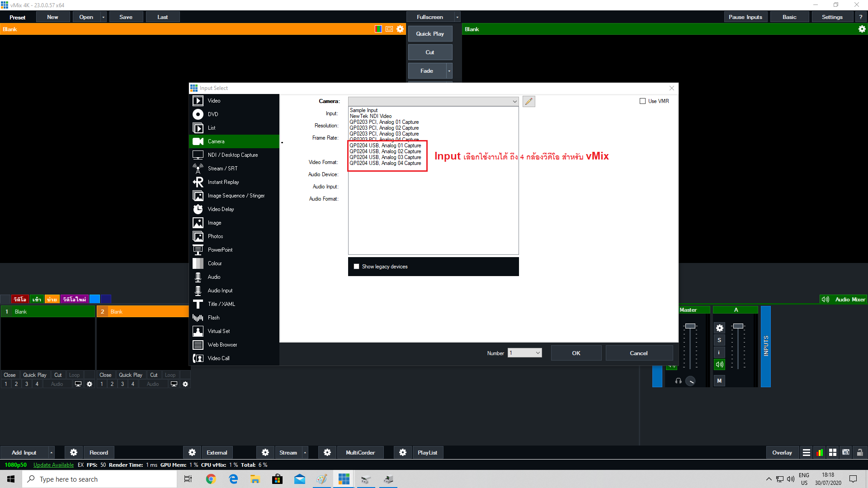Click the Master headphones icon
The width and height of the screenshot is (868, 488).
(x=678, y=381)
